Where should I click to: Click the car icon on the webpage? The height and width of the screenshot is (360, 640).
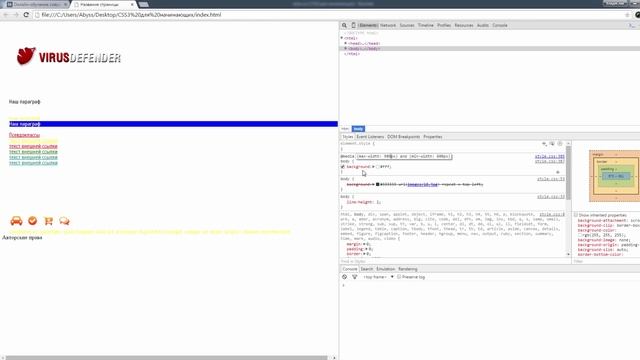click(16, 221)
